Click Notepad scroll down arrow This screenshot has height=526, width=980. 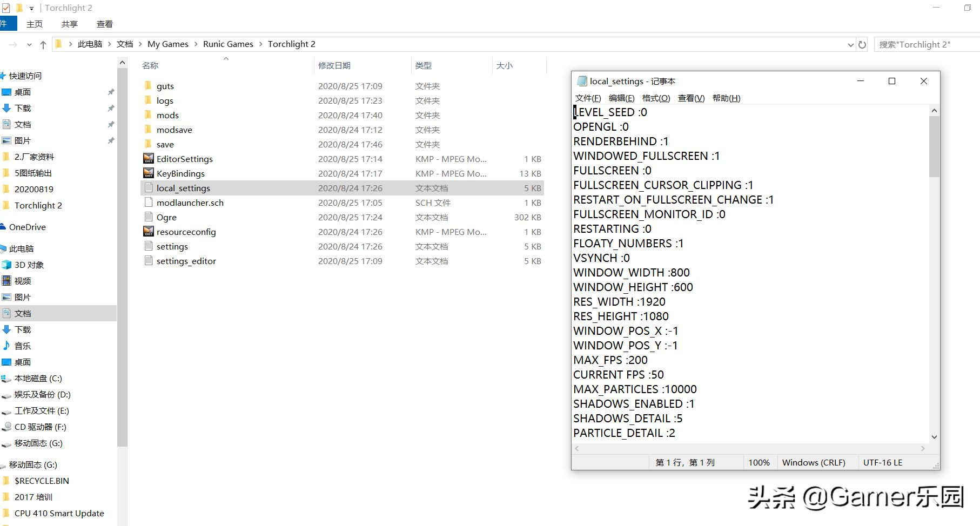[x=935, y=437]
